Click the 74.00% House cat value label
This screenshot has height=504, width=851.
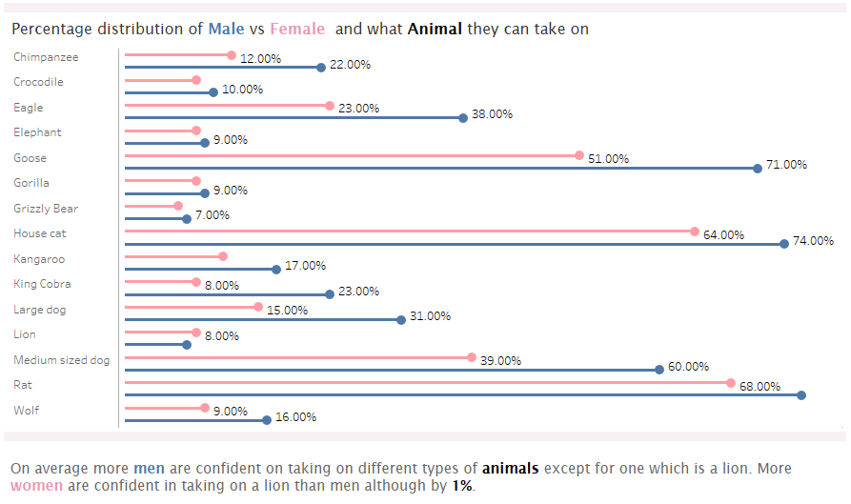[x=813, y=241]
